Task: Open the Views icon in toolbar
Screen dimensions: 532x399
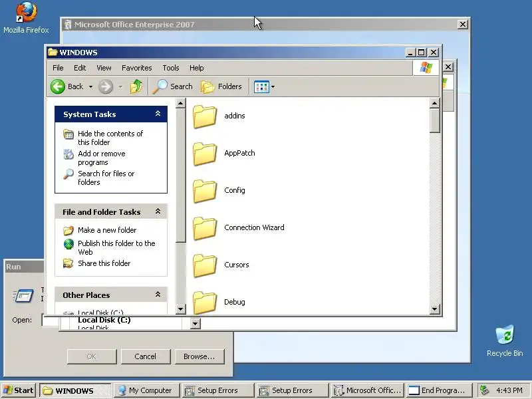Action: point(261,87)
